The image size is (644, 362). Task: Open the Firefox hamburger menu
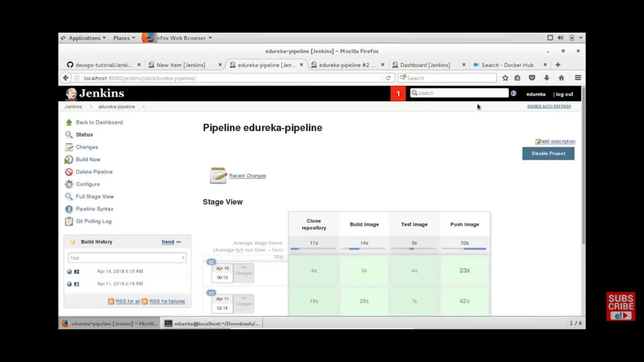[578, 78]
